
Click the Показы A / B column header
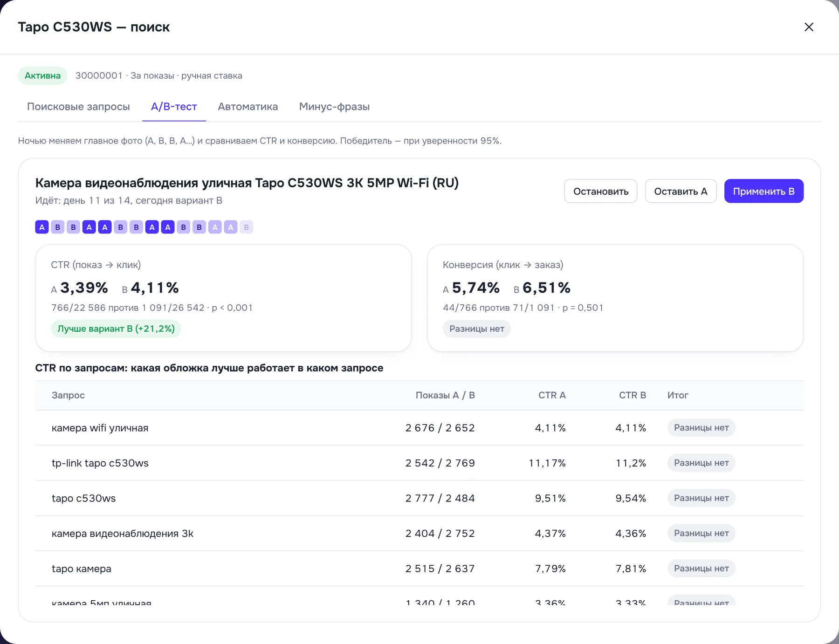point(445,395)
